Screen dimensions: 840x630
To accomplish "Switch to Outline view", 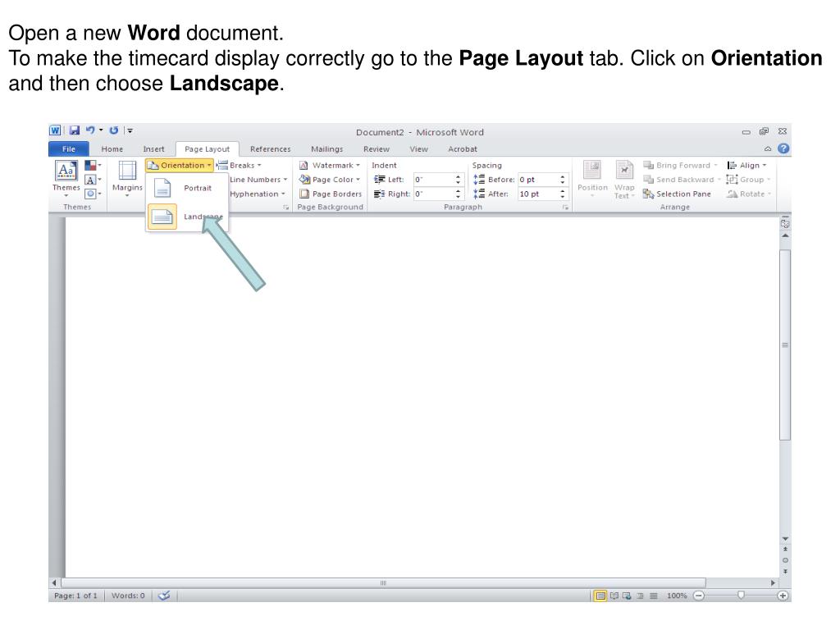I will [x=640, y=596].
